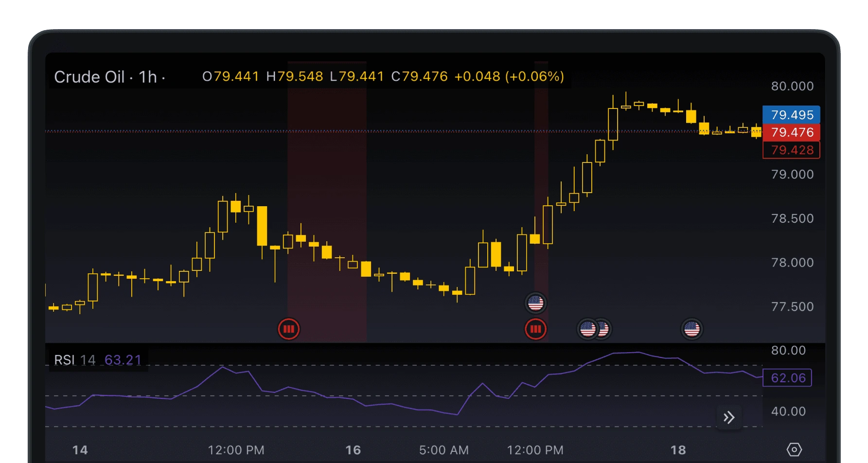This screenshot has width=868, height=463.
Task: Select the outlined 79.428 price label
Action: [x=791, y=150]
